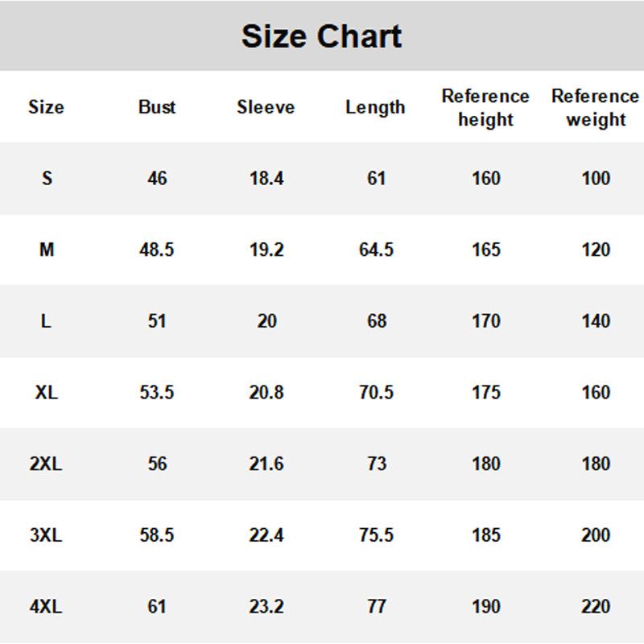
Task: Select sleeve value 22.4 in 3XL row
Action: coord(266,535)
